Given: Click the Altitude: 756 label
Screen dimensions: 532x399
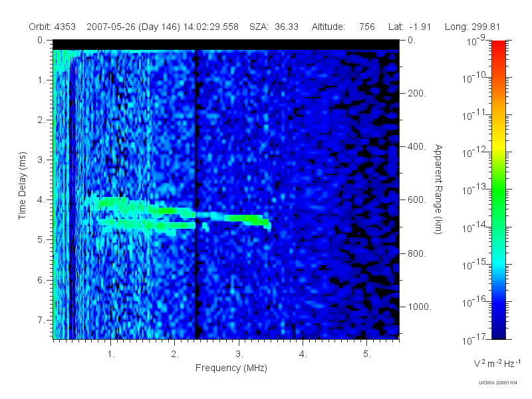Looking at the screenshot, I should (x=343, y=27).
